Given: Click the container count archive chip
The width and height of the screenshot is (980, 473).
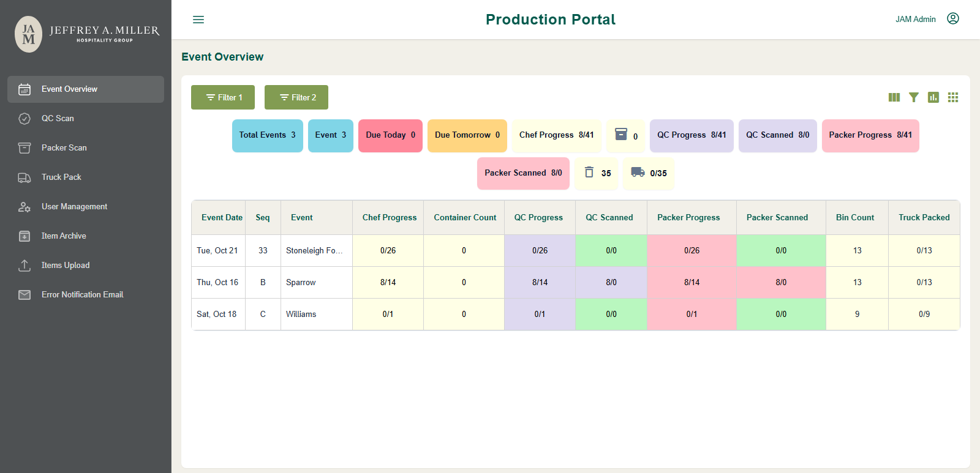Looking at the screenshot, I should pos(625,135).
